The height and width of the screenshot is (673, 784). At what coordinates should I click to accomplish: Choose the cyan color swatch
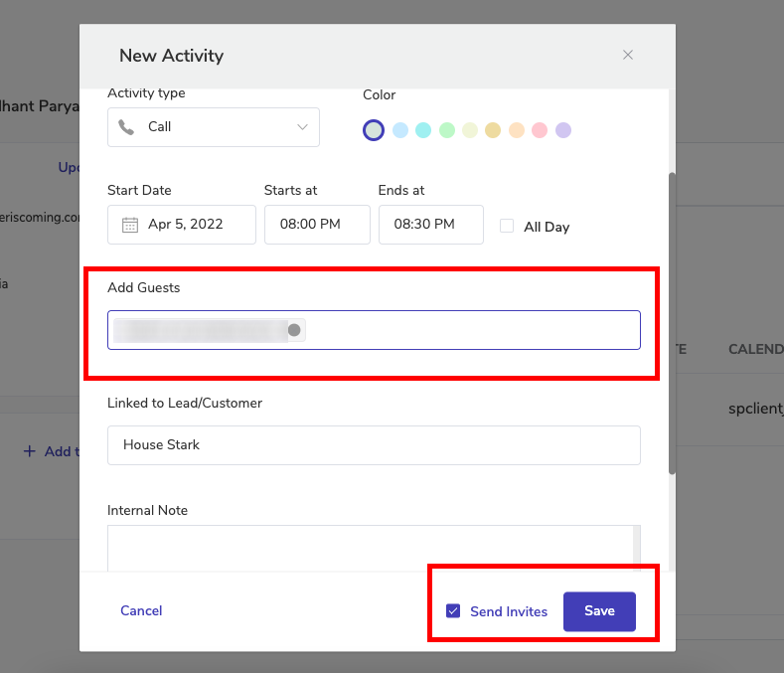(423, 130)
